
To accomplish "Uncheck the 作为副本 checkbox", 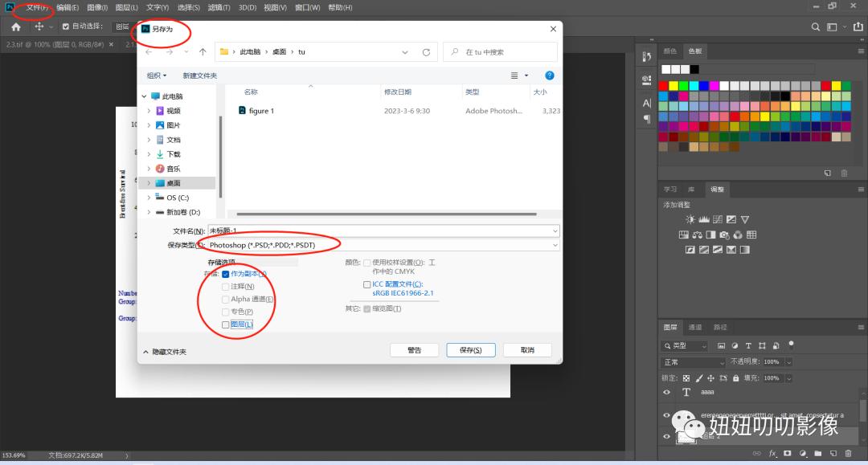I will pos(226,274).
